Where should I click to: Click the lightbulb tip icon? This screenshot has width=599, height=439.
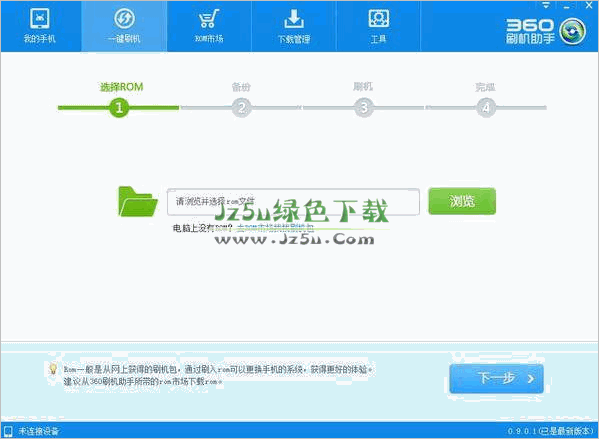[53, 369]
